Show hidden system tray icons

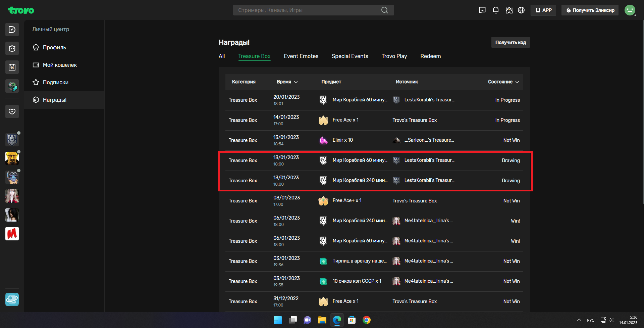[x=579, y=320]
